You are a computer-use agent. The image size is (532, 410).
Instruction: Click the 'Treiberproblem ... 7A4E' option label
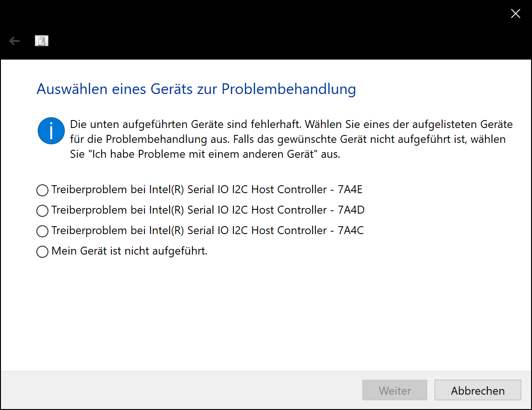click(x=207, y=189)
